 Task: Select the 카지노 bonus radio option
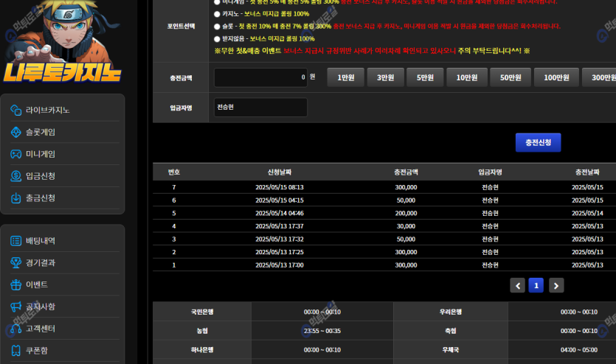click(217, 14)
